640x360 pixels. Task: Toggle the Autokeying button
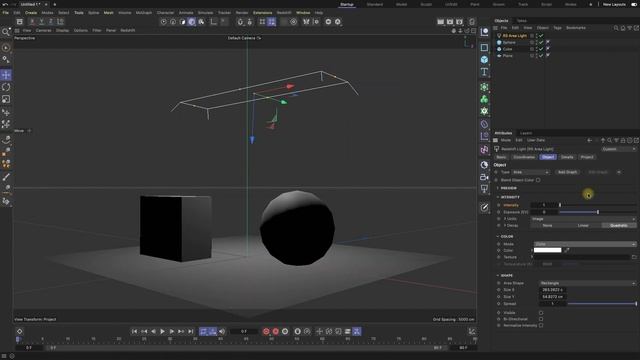[x=276, y=331]
